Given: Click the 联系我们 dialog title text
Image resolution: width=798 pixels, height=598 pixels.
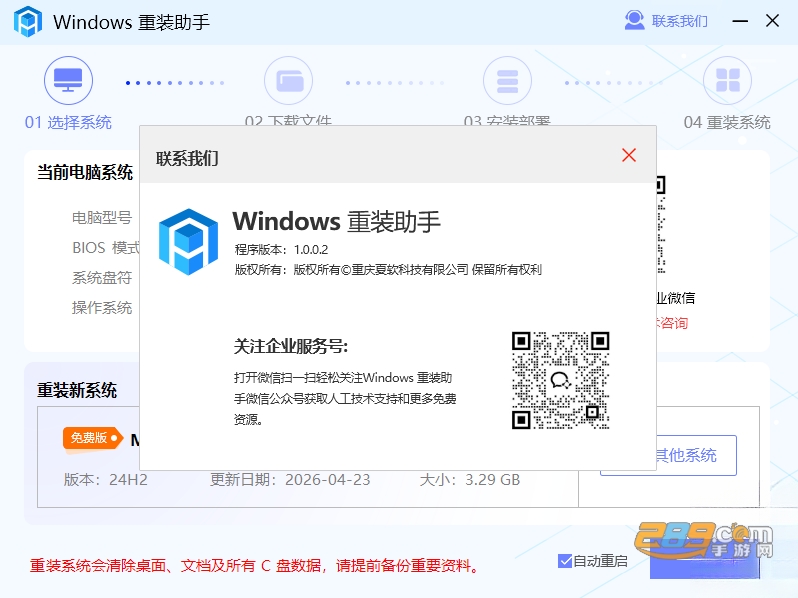Looking at the screenshot, I should pos(187,158).
